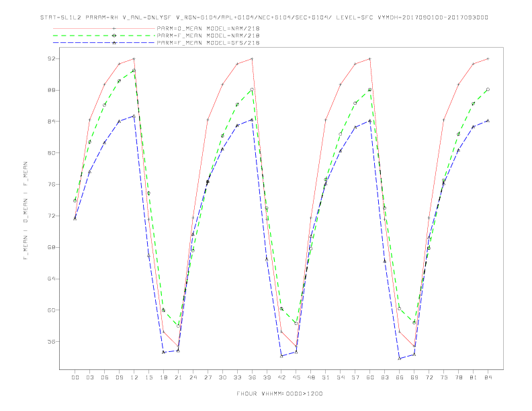
Task: Click x-axis tick label 42
Action: (281, 377)
